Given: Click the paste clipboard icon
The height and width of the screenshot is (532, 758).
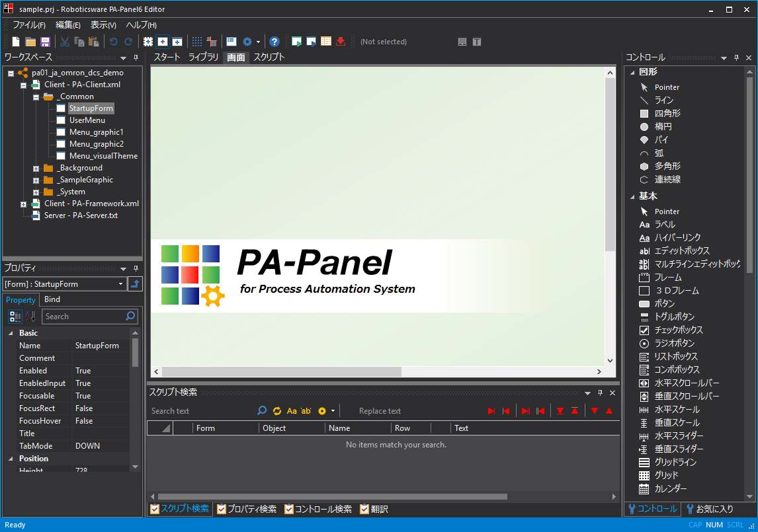Looking at the screenshot, I should (x=94, y=42).
